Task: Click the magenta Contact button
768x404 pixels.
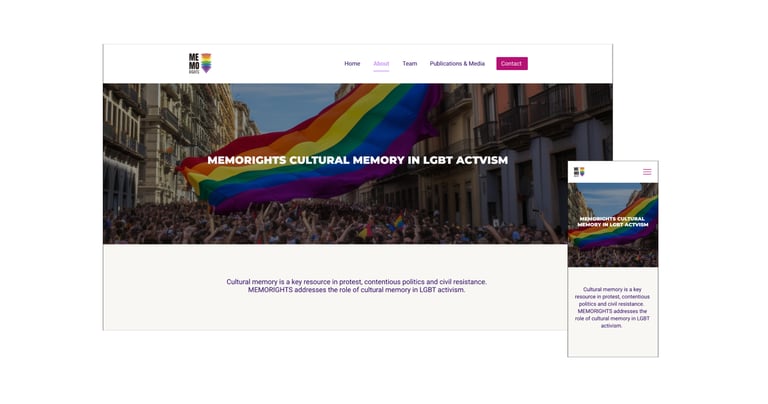Action: pyautogui.click(x=512, y=64)
